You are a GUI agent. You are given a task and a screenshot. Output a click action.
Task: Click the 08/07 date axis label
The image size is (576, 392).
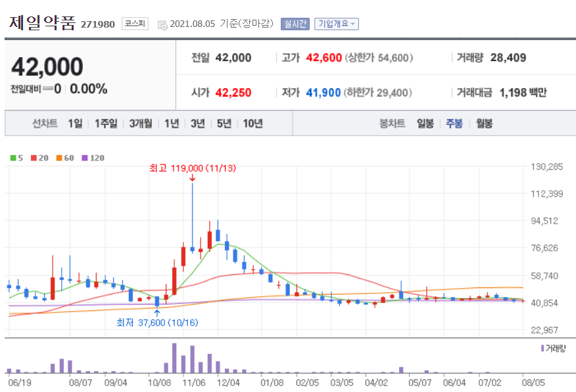pos(80,383)
